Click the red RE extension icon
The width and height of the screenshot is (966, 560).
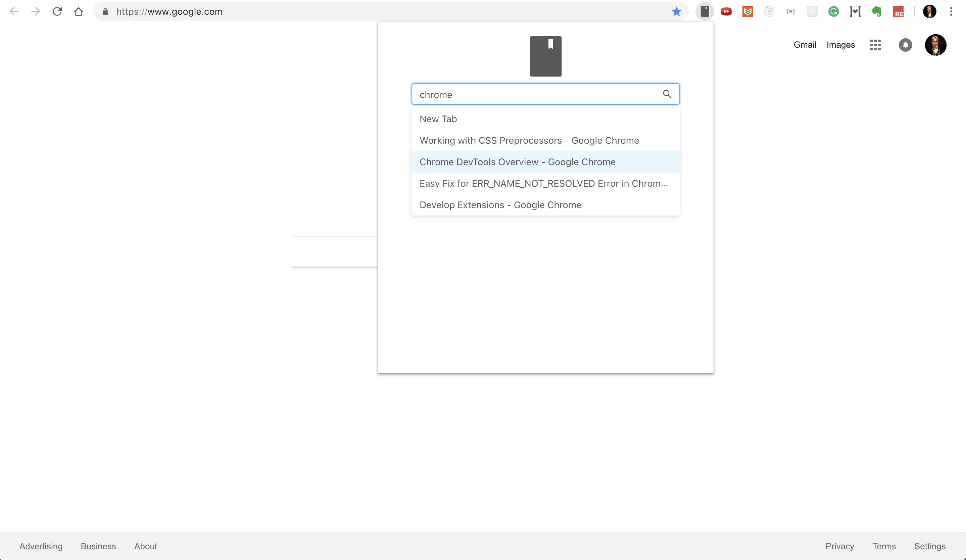coord(898,11)
